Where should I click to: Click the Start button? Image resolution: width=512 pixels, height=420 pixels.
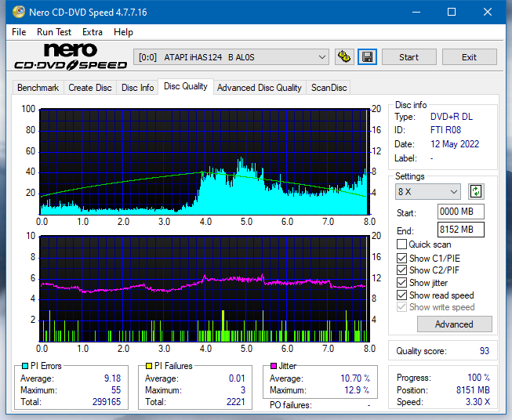[409, 57]
